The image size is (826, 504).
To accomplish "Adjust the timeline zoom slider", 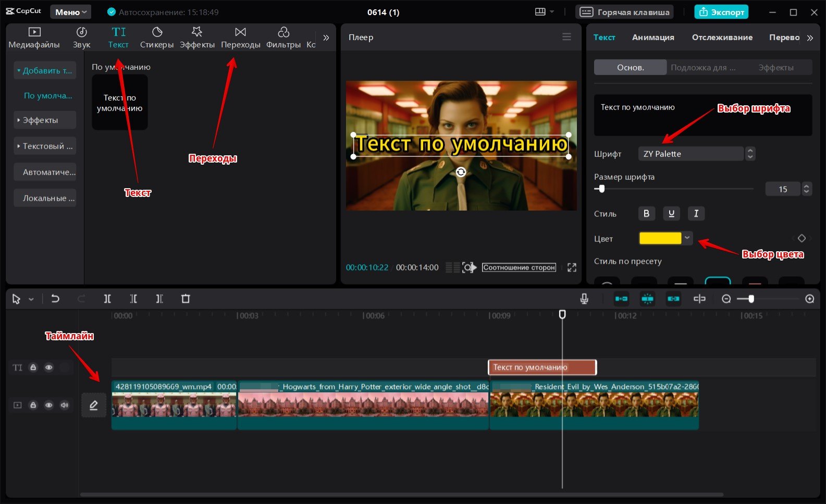I will click(x=751, y=299).
